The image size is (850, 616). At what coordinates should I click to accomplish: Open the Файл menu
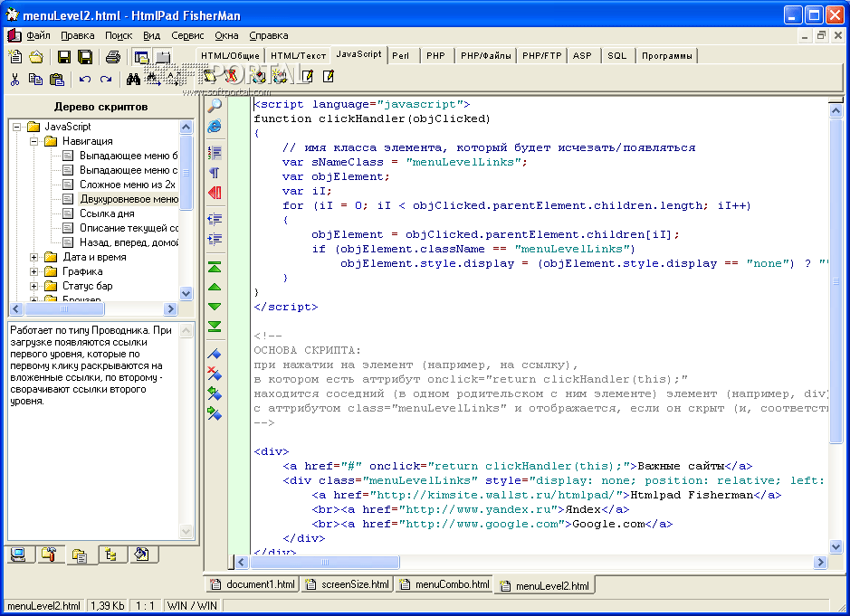click(38, 36)
